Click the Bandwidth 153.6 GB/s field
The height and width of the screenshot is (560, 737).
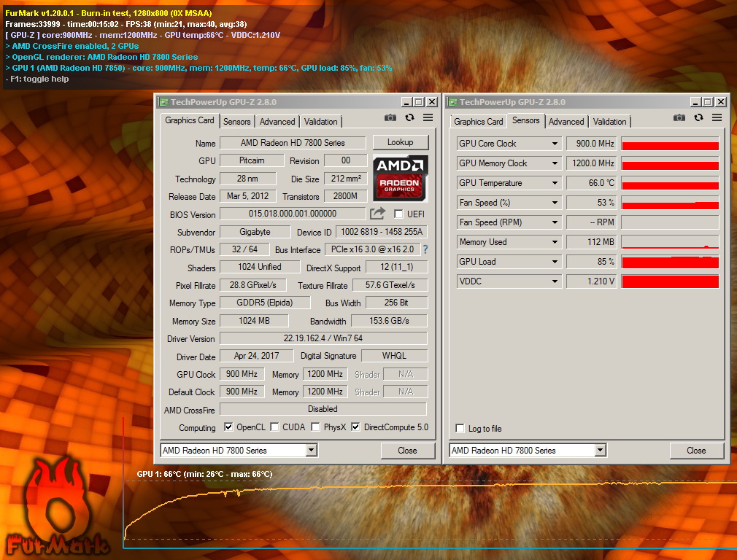(x=389, y=321)
